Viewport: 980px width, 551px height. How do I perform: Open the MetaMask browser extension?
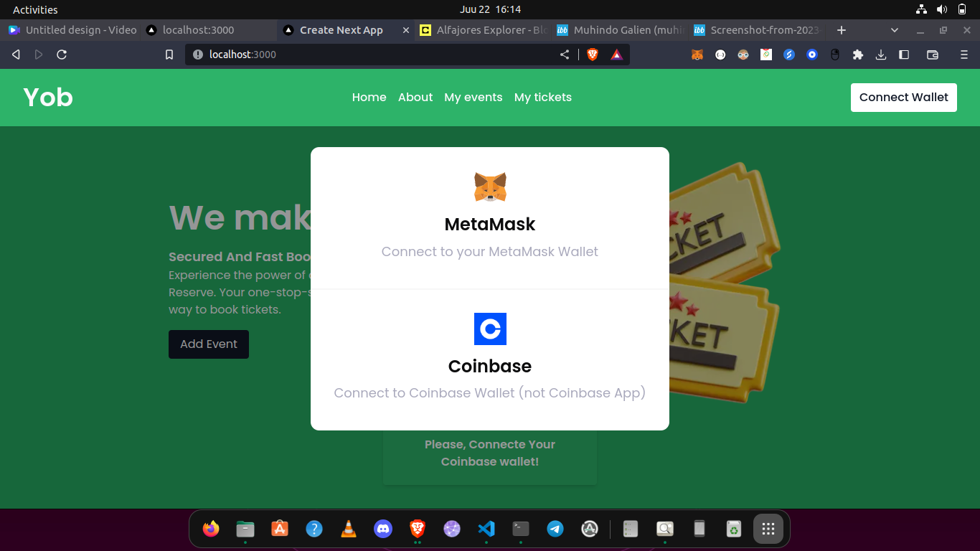697,55
